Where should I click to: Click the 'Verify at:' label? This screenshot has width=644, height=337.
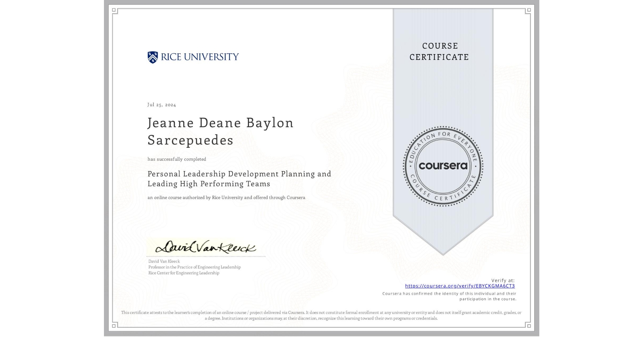point(503,280)
